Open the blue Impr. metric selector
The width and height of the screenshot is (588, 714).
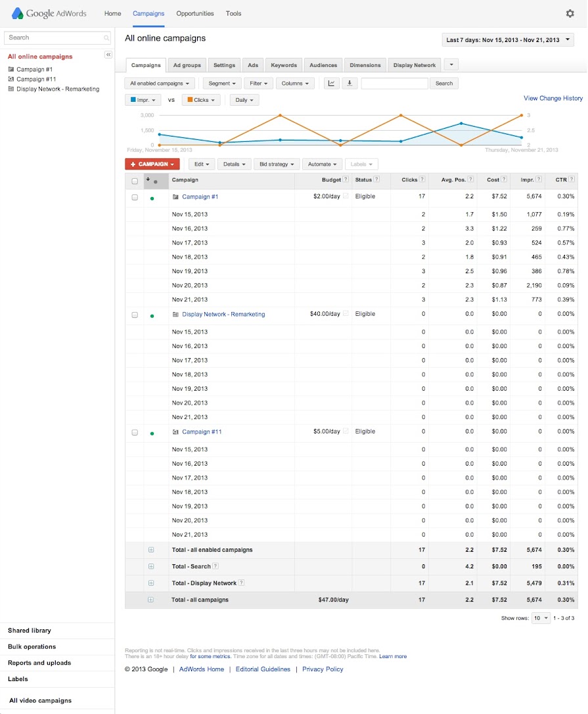pos(143,100)
